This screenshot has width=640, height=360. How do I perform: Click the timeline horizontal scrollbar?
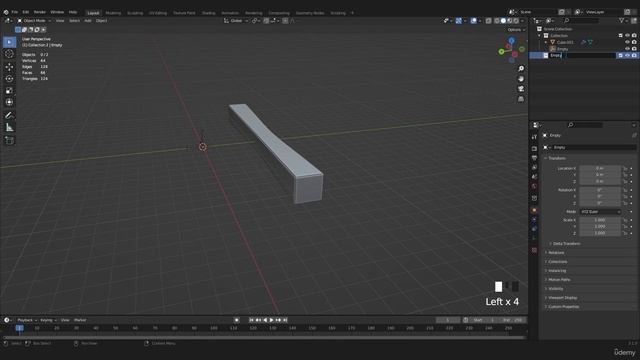264,338
